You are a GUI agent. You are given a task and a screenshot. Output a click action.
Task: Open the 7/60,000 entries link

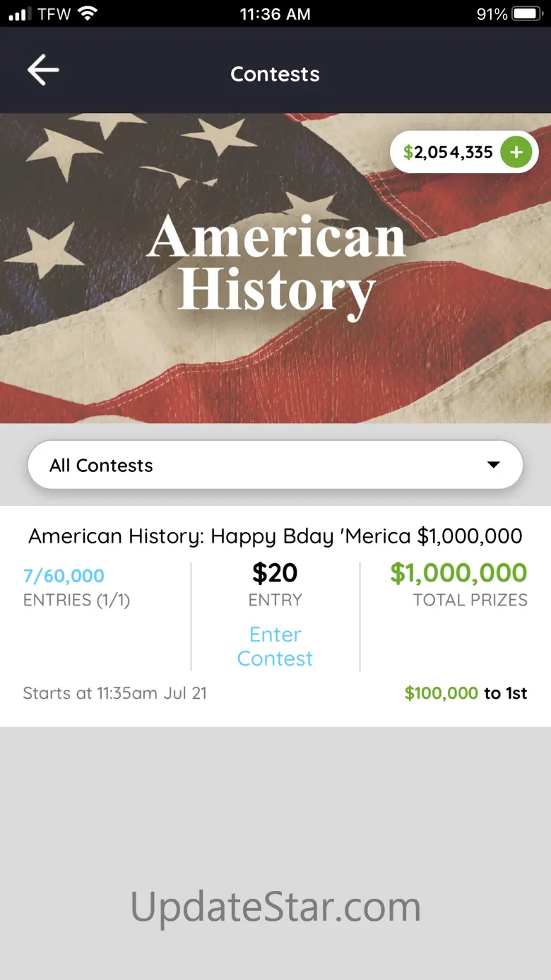[x=64, y=576]
